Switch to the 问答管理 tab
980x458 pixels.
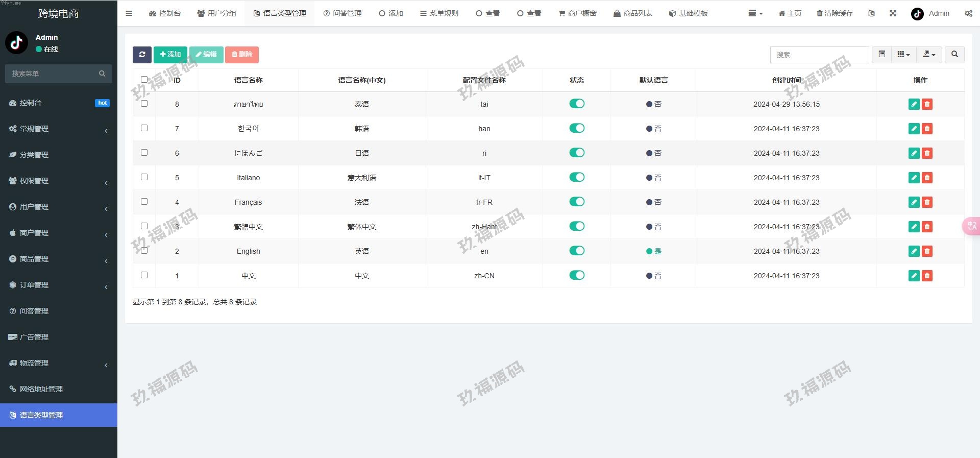[342, 13]
